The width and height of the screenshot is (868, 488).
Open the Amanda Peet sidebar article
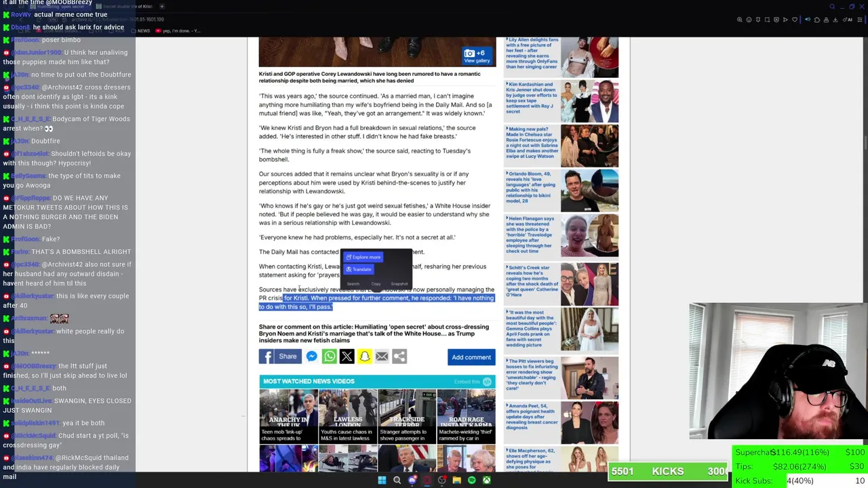[561, 421]
